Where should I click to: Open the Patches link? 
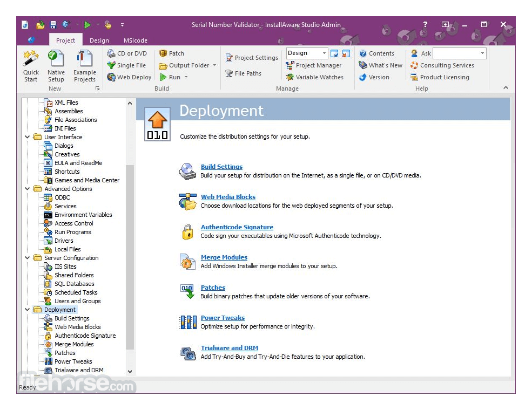[213, 288]
